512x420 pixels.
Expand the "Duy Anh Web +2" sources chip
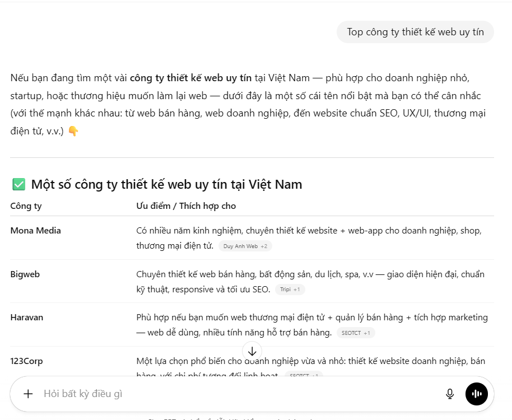tap(245, 246)
